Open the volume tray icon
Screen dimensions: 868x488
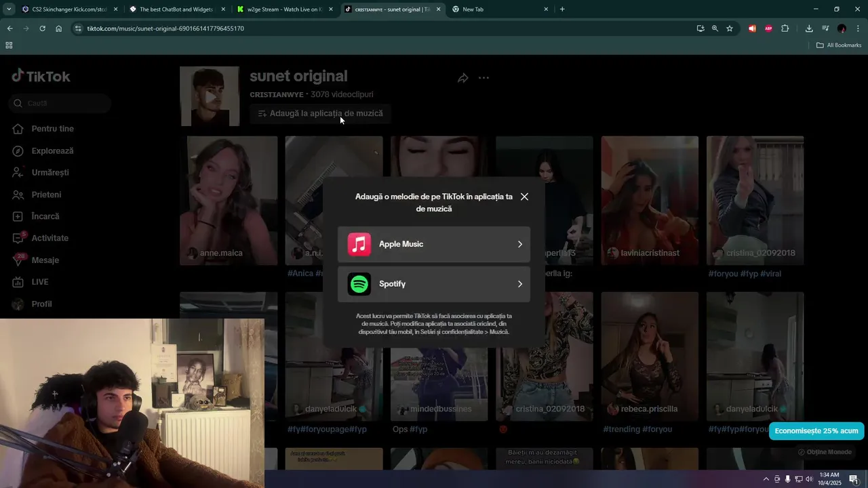(x=809, y=479)
